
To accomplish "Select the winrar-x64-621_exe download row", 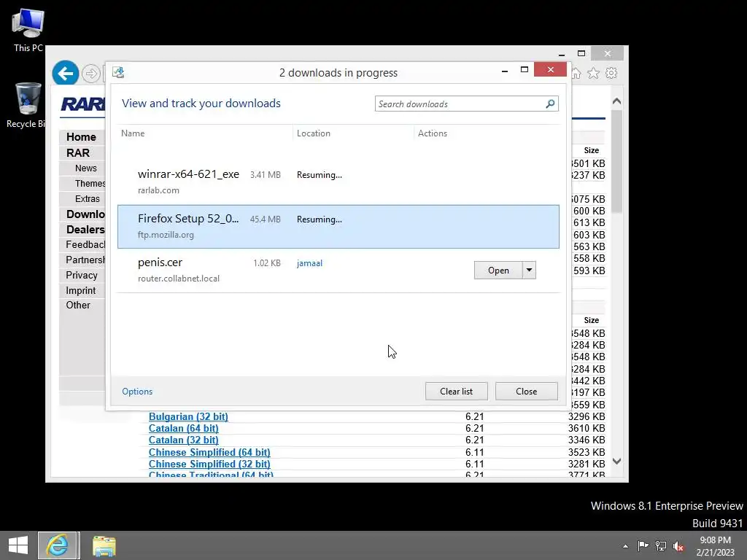I will (338, 182).
